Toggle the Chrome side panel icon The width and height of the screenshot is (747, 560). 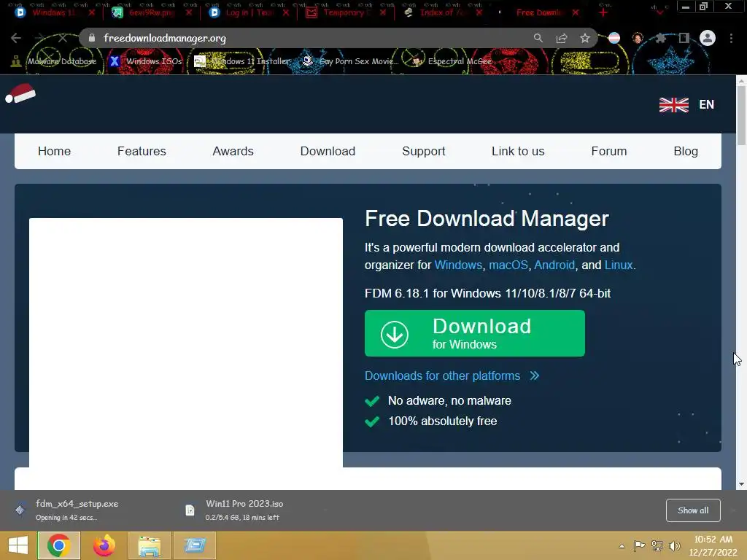(684, 38)
